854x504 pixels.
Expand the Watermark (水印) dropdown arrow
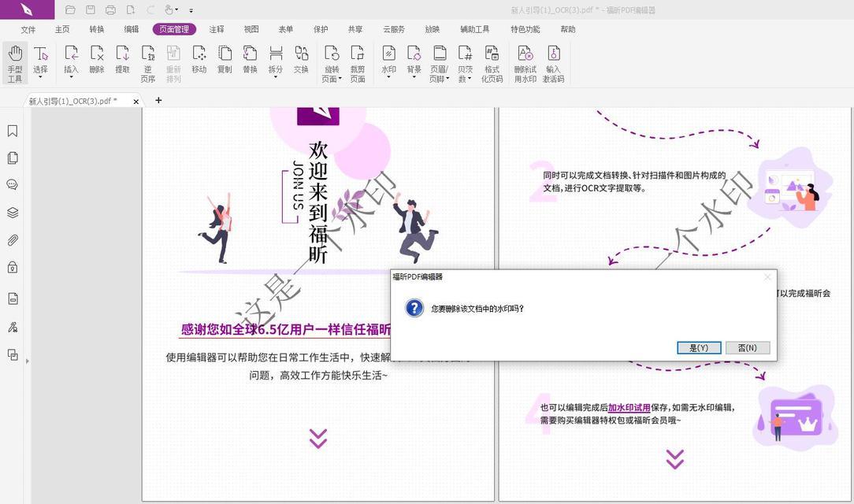pyautogui.click(x=388, y=77)
